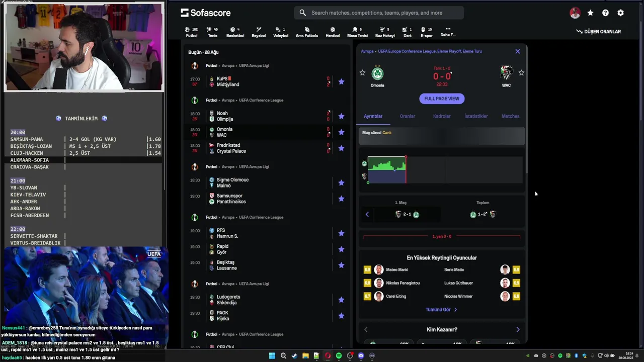Switch to the Oranlar tab

408,116
